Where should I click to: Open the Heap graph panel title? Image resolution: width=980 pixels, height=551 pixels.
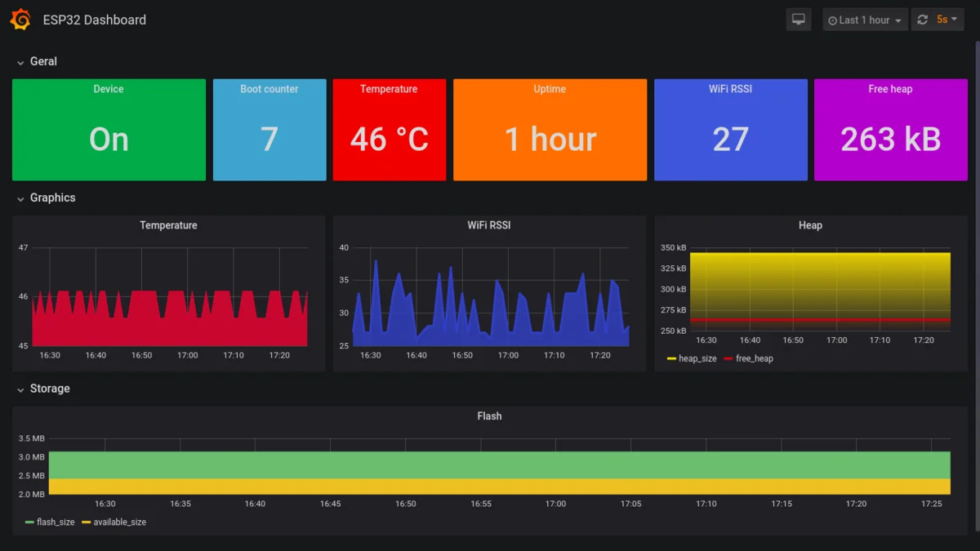coord(810,225)
